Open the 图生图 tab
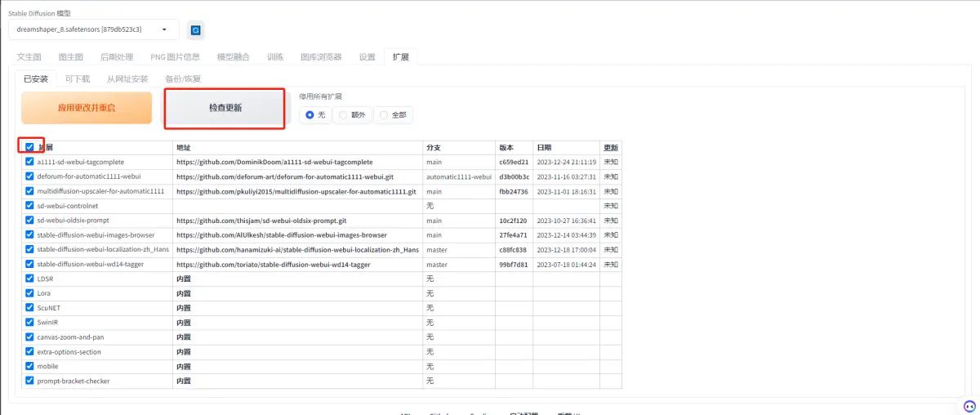This screenshot has height=415, width=980. (70, 57)
